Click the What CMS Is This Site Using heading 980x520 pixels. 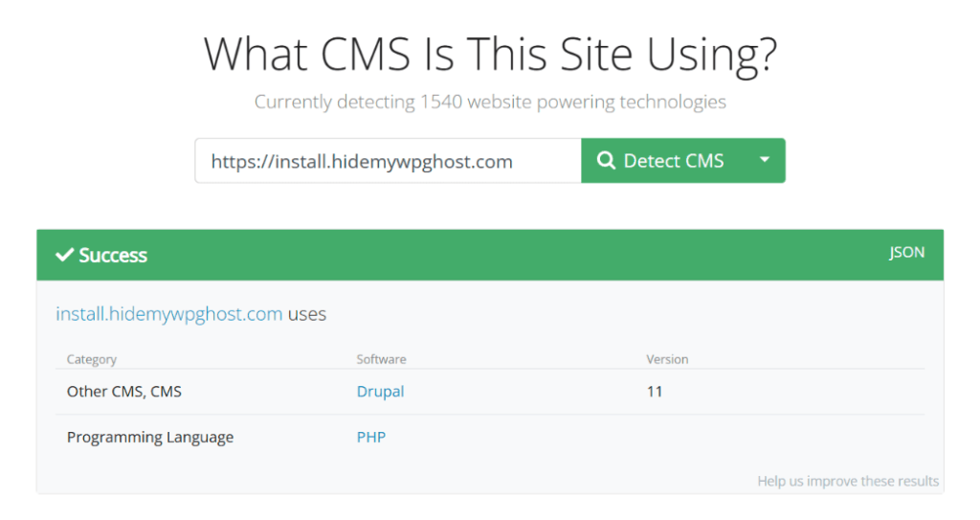(490, 55)
